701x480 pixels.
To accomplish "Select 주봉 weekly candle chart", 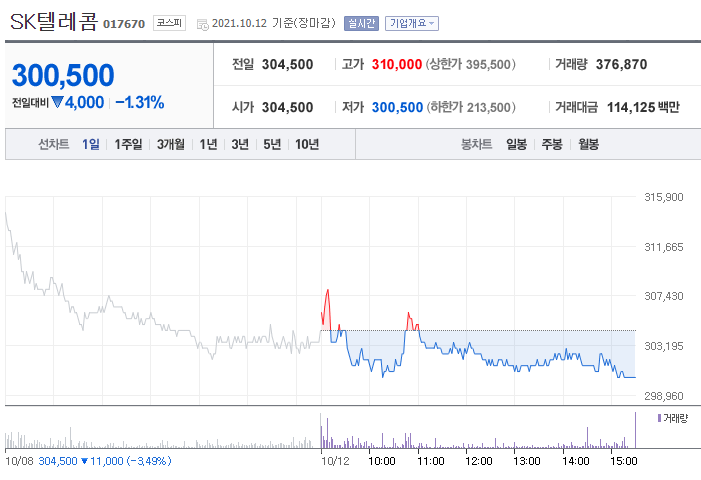I will tap(552, 144).
